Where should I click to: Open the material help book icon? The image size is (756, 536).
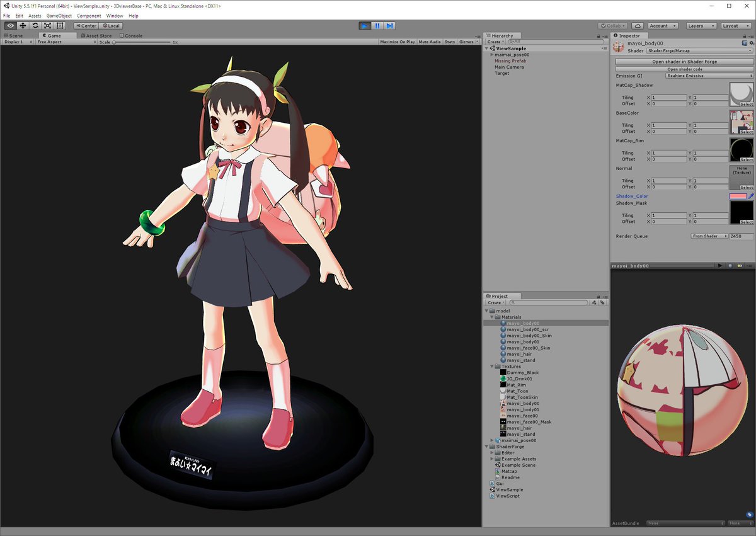744,43
